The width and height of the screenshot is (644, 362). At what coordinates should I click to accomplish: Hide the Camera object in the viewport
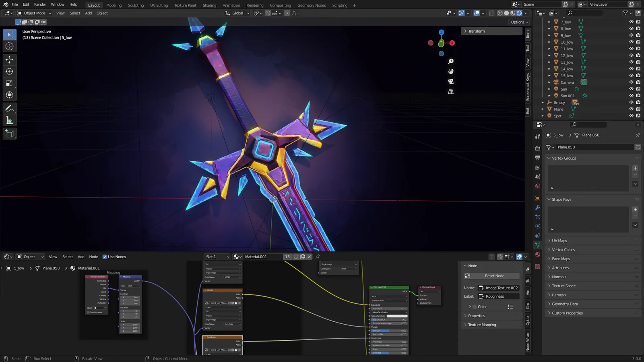(631, 82)
